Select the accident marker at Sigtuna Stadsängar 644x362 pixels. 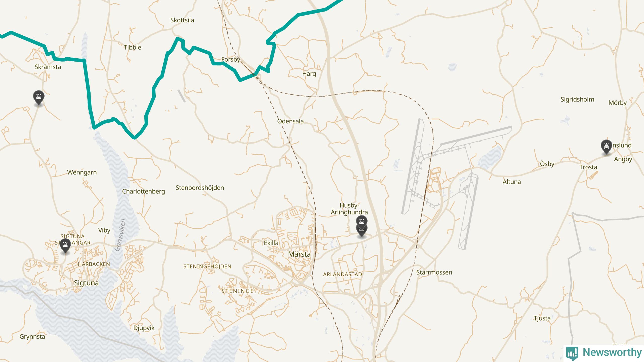coord(65,246)
